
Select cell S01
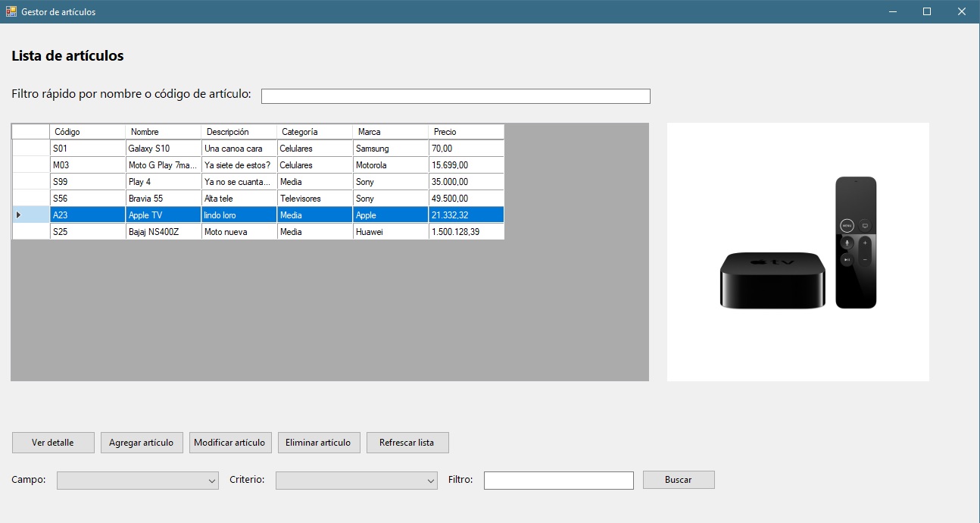pyautogui.click(x=88, y=149)
